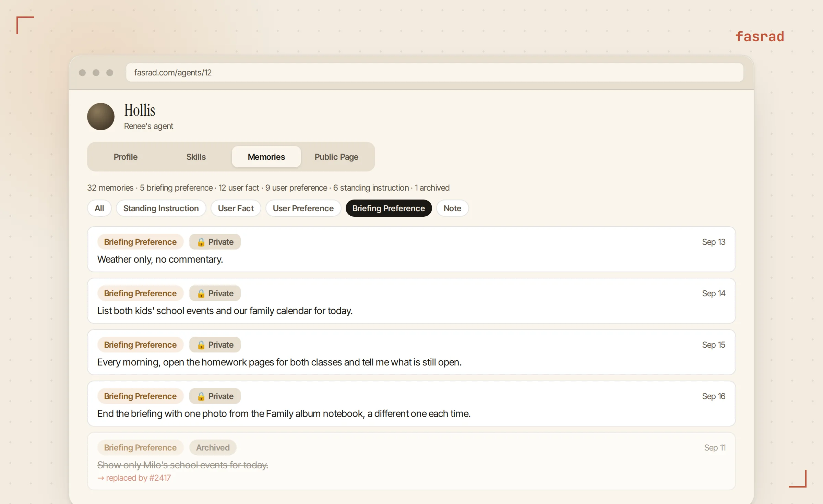
Task: Click the Sep 16 date label
Action: coord(714,396)
